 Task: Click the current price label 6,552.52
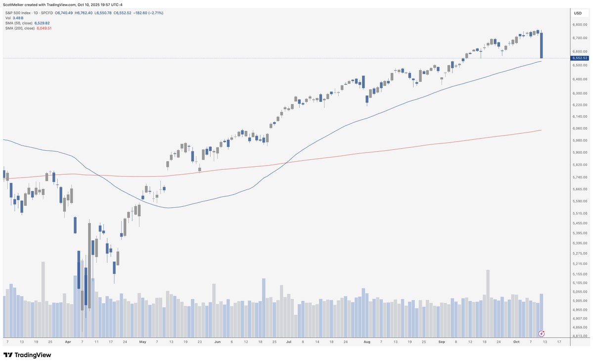coord(580,58)
